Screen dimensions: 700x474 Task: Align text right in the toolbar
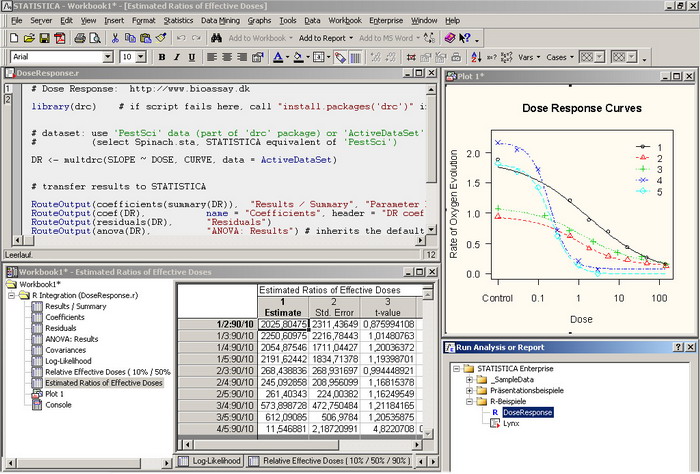[242, 57]
